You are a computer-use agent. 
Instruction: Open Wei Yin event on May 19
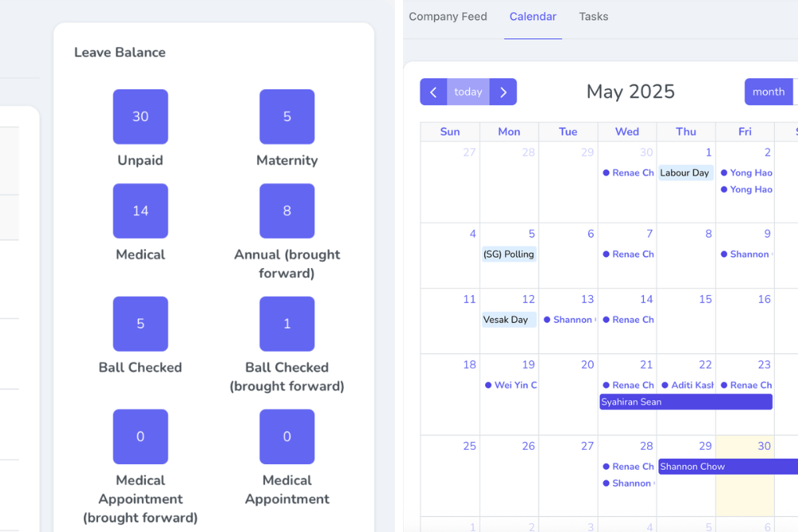(x=512, y=385)
